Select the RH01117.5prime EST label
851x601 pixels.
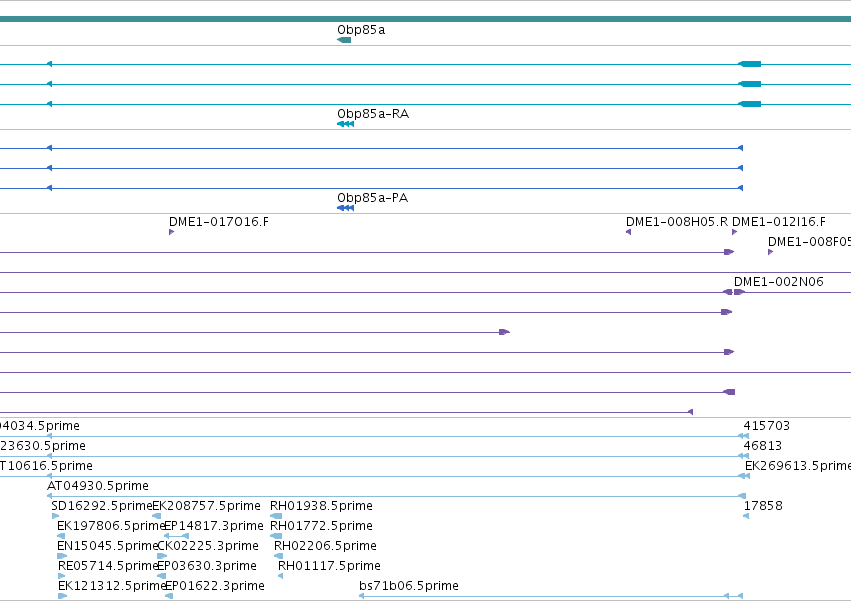click(329, 566)
